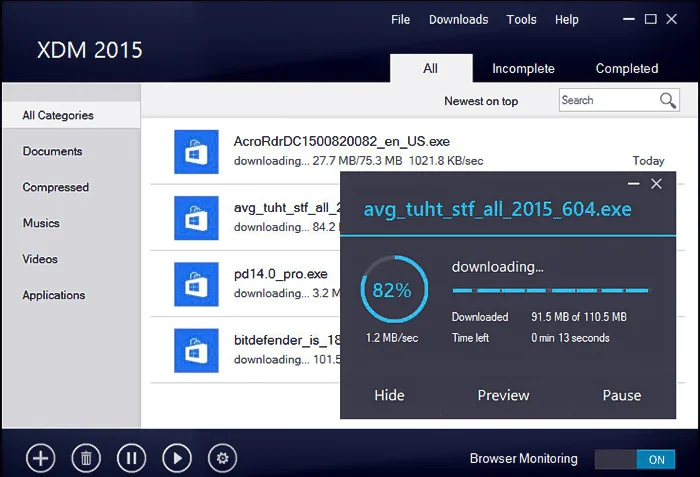Image resolution: width=700 pixels, height=477 pixels.
Task: Click Hide in the download popup
Action: 389,395
